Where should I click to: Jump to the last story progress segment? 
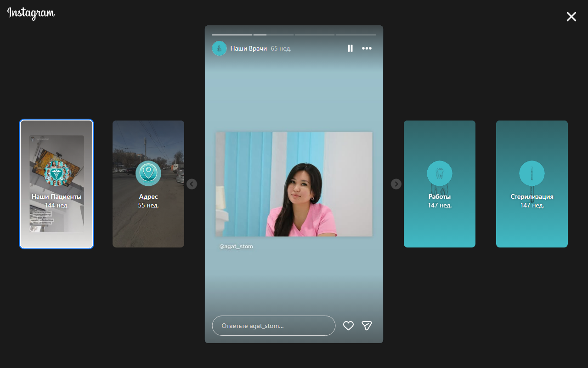pos(356,35)
